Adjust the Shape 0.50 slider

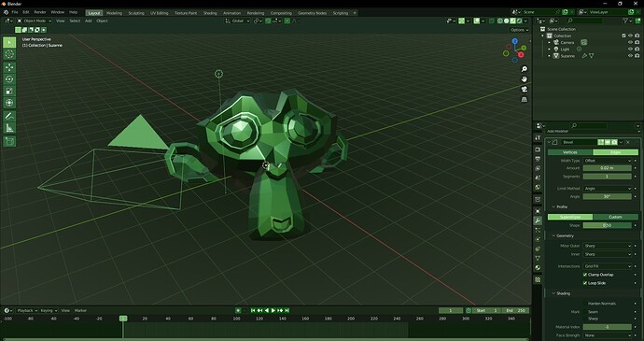607,225
